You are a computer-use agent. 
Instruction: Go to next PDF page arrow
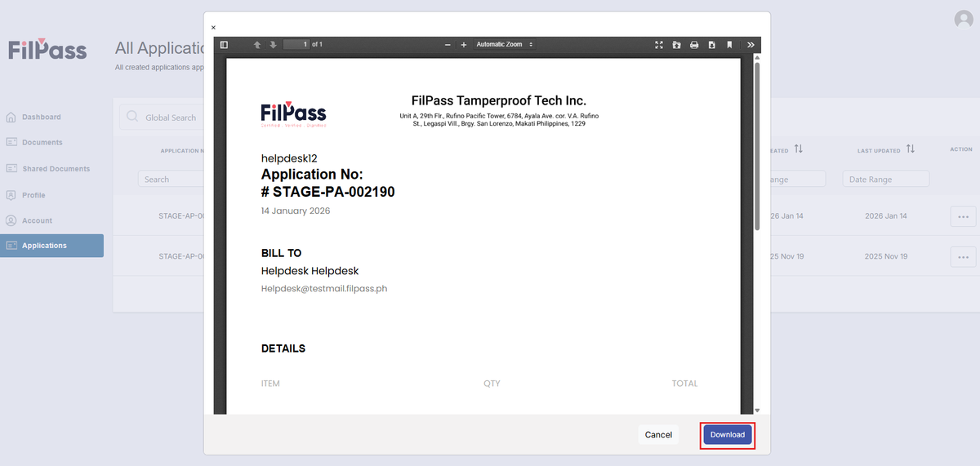[x=273, y=45]
